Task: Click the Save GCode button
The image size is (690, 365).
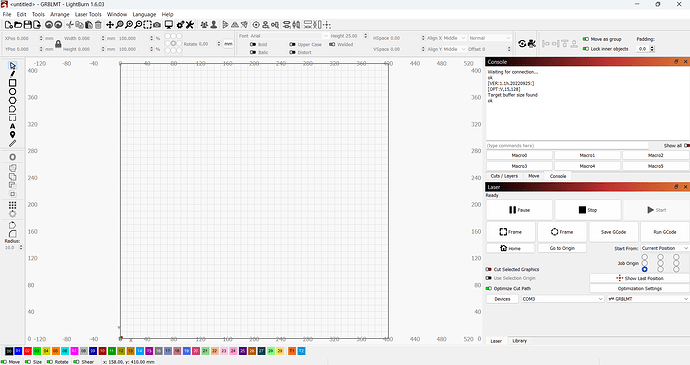Action: [613, 232]
